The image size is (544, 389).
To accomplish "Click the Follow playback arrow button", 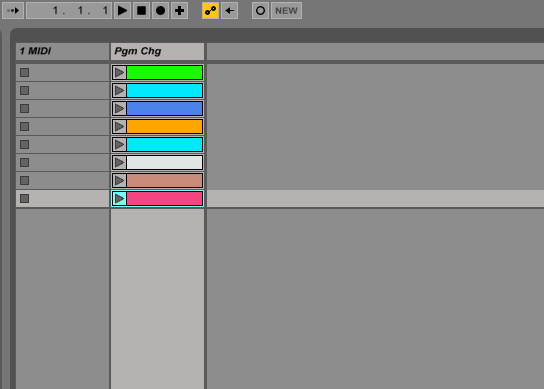I will (13, 11).
